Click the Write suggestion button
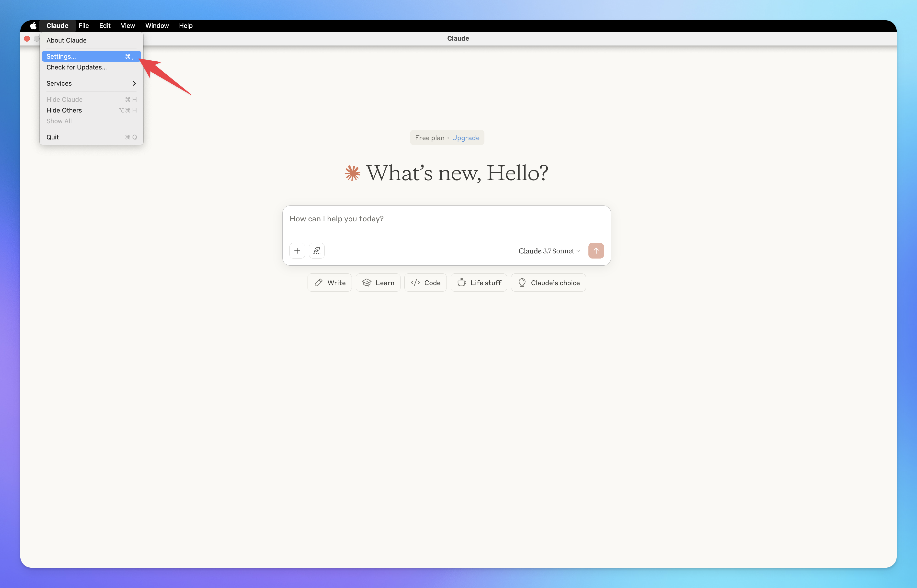 pyautogui.click(x=329, y=283)
